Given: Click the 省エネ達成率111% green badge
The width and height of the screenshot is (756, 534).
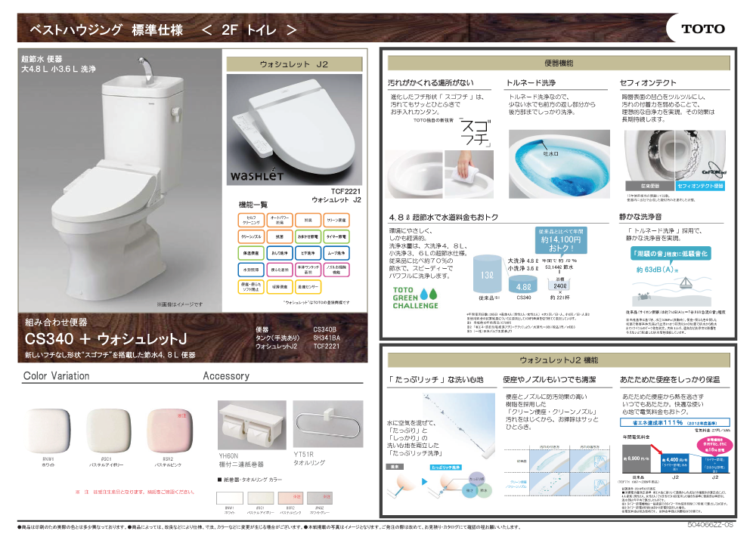Looking at the screenshot, I should pyautogui.click(x=671, y=422).
